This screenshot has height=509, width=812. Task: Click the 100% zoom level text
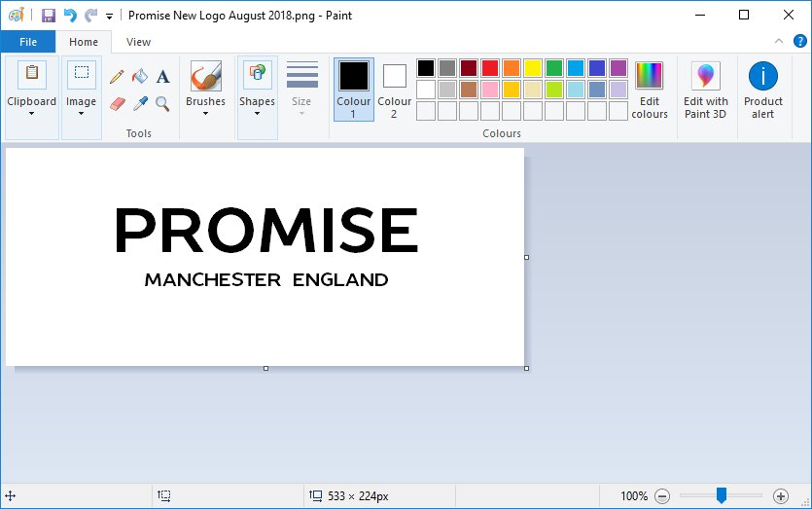click(x=634, y=496)
